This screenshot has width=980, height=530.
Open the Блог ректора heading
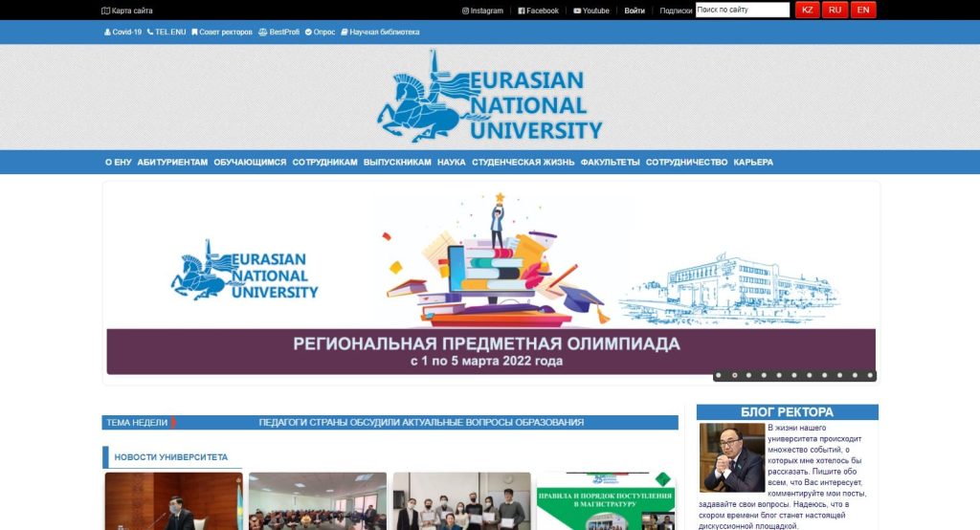pyautogui.click(x=787, y=412)
